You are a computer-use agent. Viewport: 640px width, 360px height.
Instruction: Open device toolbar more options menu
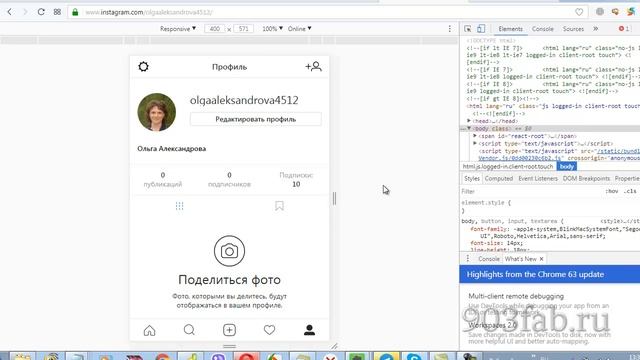(449, 29)
